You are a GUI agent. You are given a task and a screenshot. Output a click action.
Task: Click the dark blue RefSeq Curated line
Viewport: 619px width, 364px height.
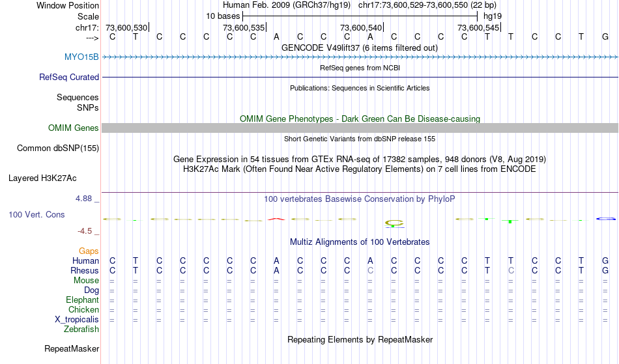360,77
